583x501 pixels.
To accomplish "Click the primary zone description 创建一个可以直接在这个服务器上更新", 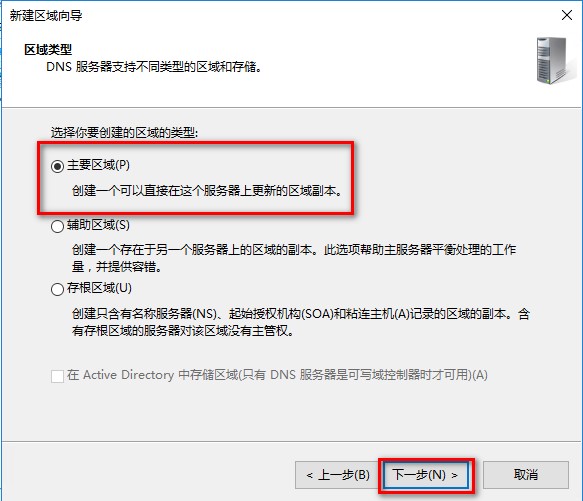I will tap(207, 191).
